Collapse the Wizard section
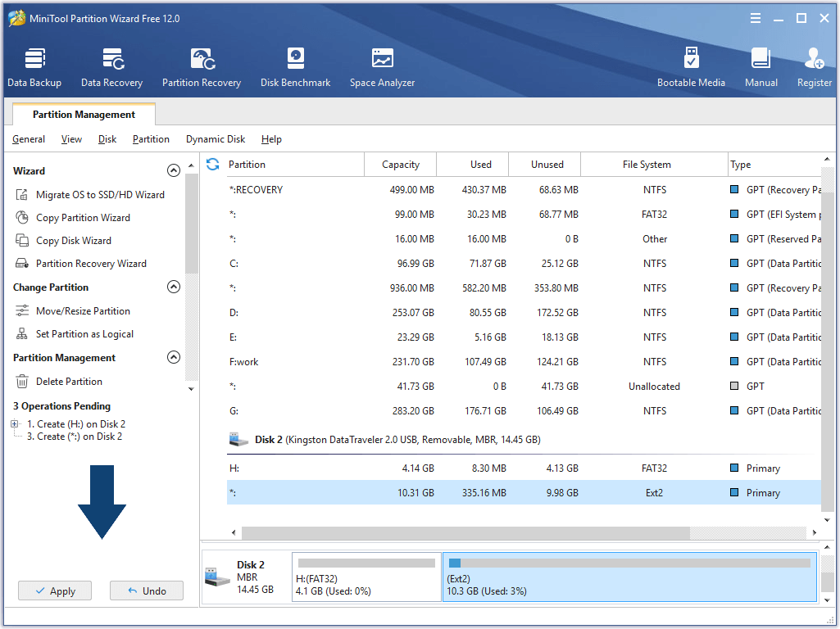The height and width of the screenshot is (629, 840). coord(174,170)
